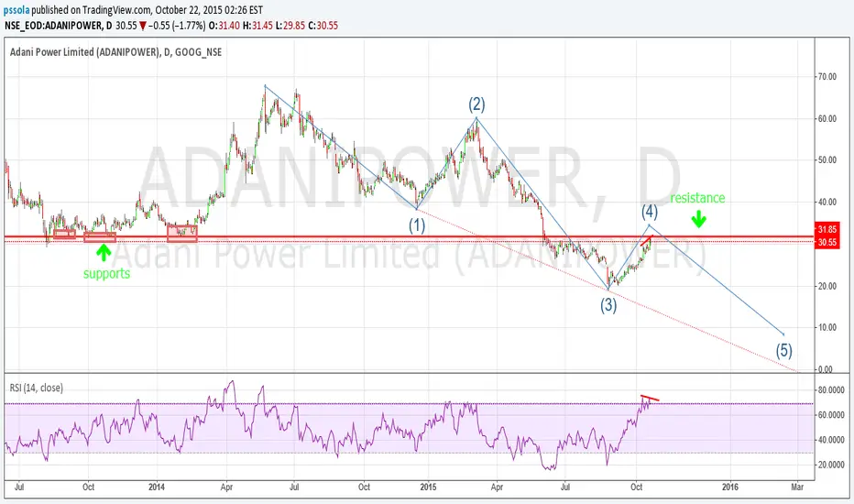Click the 70.00 price axis label
This screenshot has width=854, height=504.
[x=827, y=77]
